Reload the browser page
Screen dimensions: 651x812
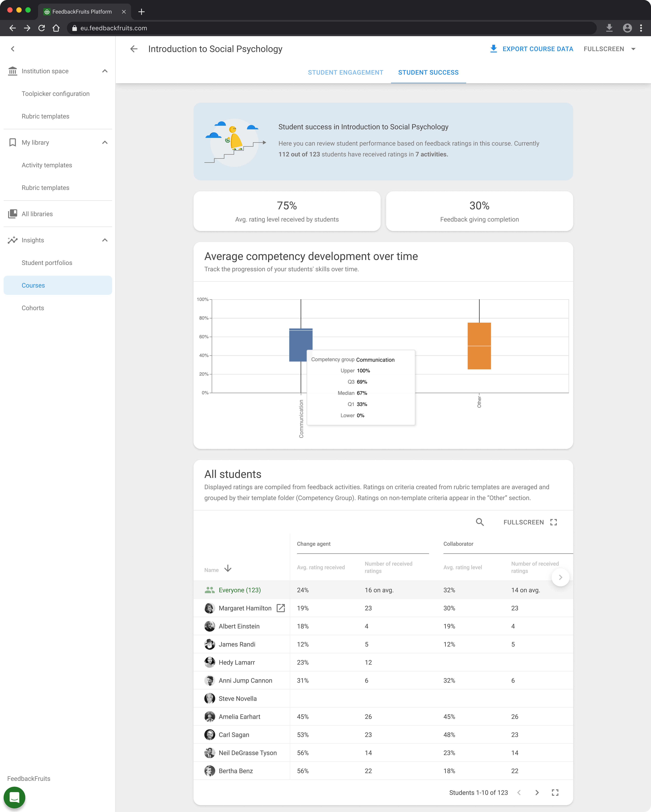point(41,28)
